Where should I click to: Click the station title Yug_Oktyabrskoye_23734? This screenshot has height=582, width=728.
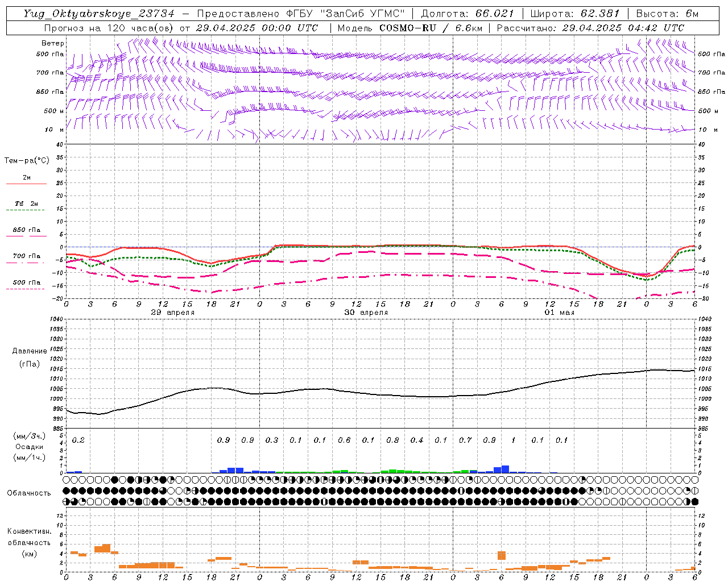[x=99, y=14]
